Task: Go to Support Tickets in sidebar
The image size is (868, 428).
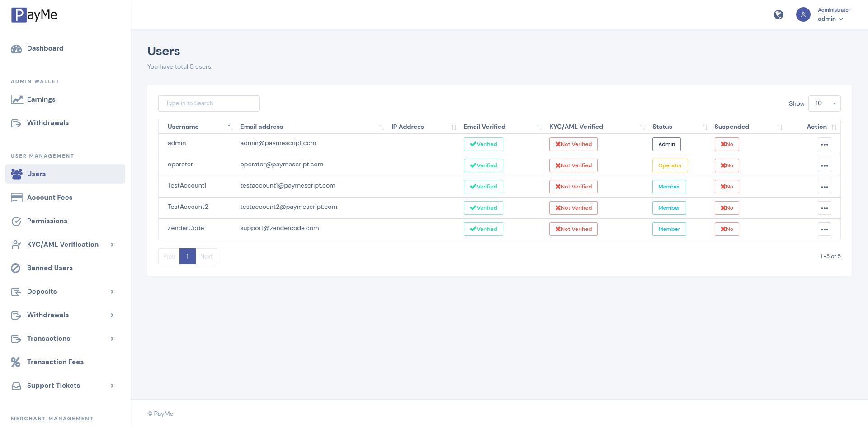Action: [53, 386]
